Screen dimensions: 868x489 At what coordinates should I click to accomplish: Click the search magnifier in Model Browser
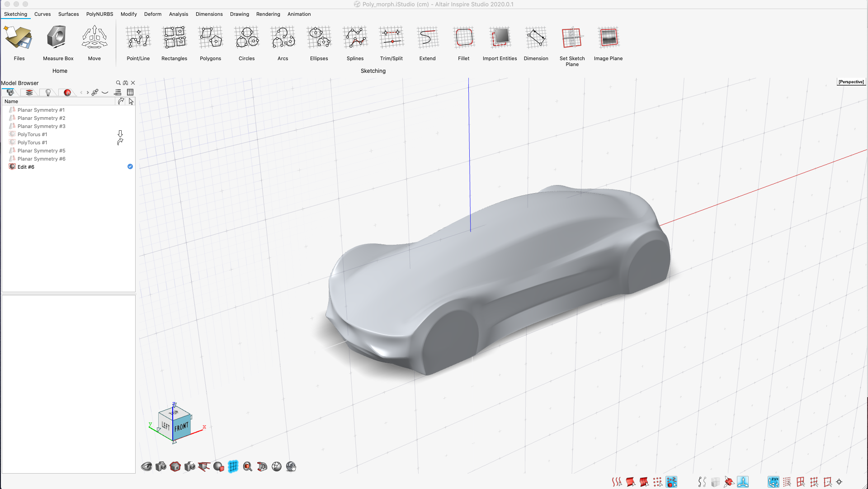[118, 83]
